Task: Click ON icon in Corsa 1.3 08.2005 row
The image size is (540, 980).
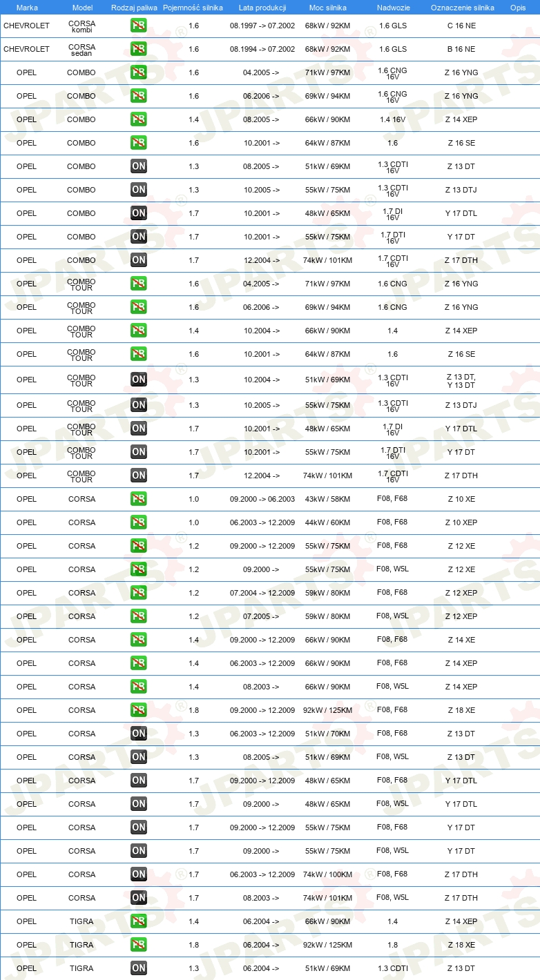Action: pos(138,757)
